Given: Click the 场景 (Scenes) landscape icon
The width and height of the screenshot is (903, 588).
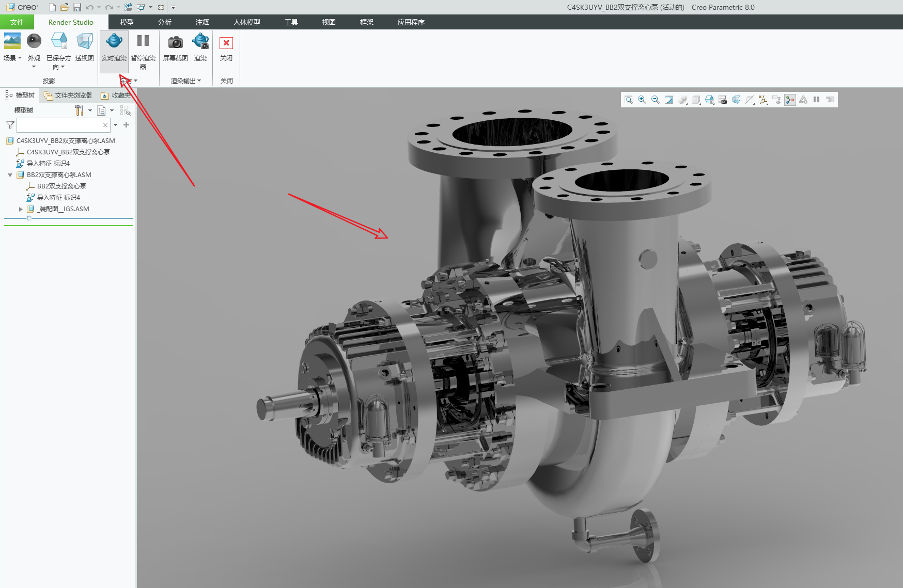Looking at the screenshot, I should coord(12,41).
